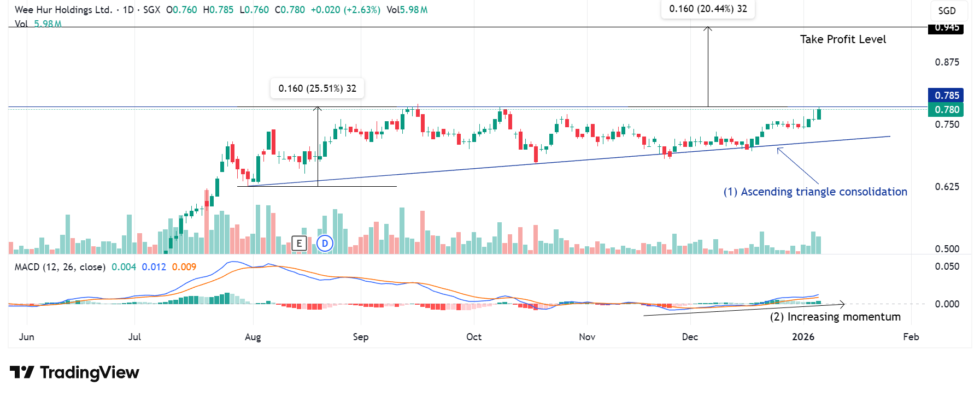Select the 'Increasing momentum' annotation text
The image size is (980, 397).
pos(835,317)
